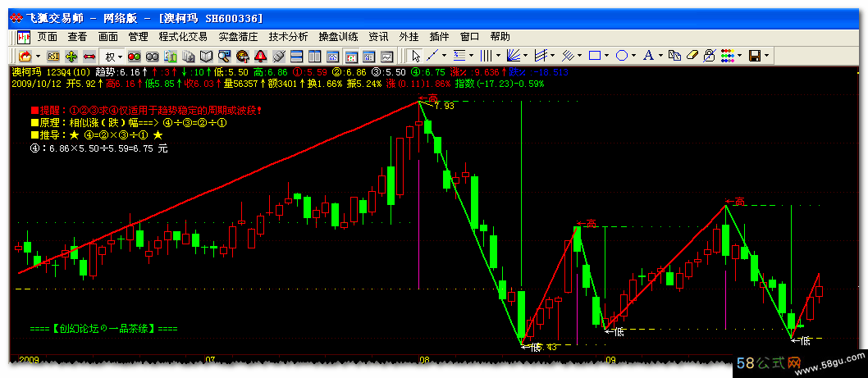868x378 pixels.
Task: Click the gray double-circle icon
Action: pos(153,56)
